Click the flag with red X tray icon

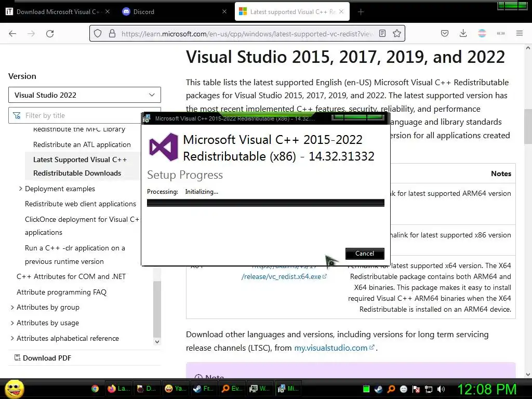[x=416, y=389]
